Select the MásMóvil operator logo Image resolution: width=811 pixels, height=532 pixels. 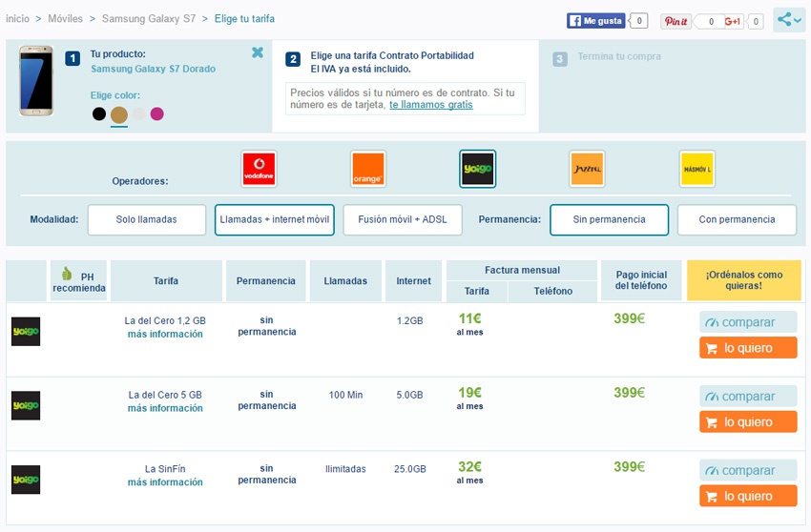click(697, 169)
